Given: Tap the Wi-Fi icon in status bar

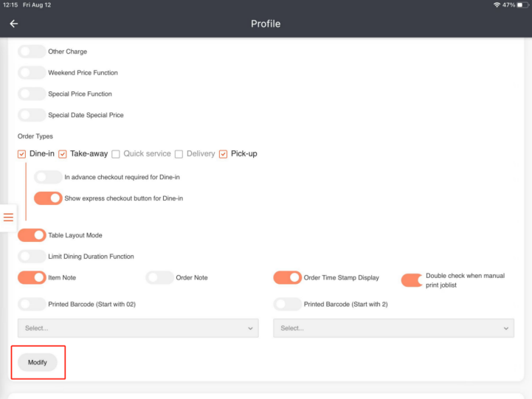Looking at the screenshot, I should coord(497,4).
